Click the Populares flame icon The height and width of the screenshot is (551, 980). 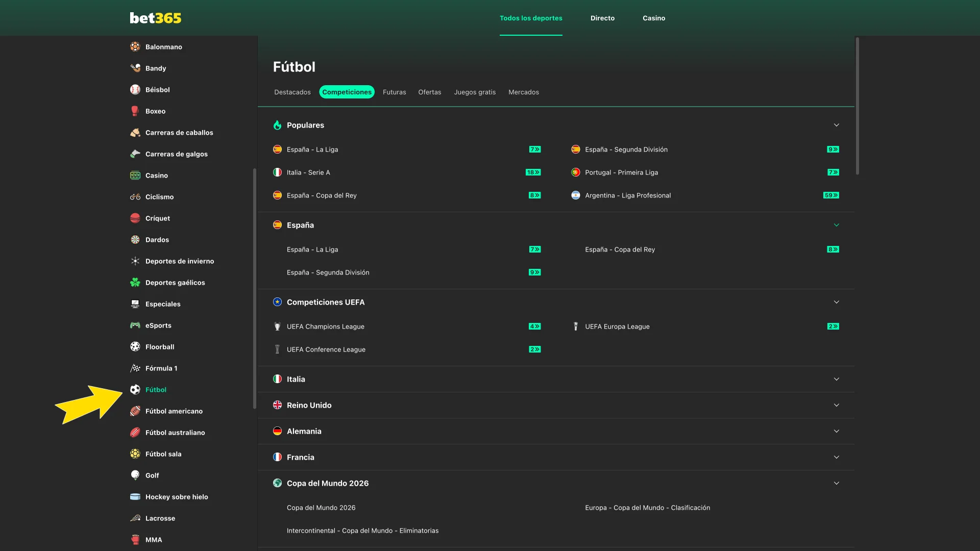tap(277, 124)
